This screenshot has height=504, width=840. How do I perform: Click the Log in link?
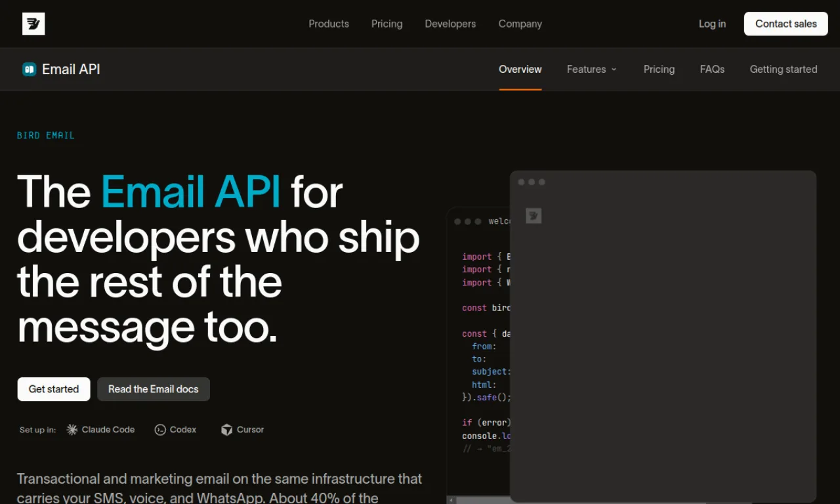click(712, 24)
